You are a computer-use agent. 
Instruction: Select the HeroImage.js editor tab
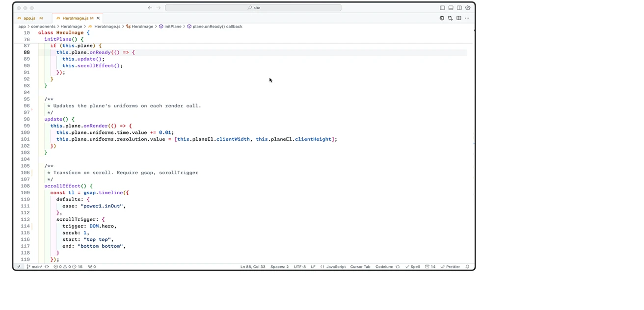pyautogui.click(x=75, y=18)
